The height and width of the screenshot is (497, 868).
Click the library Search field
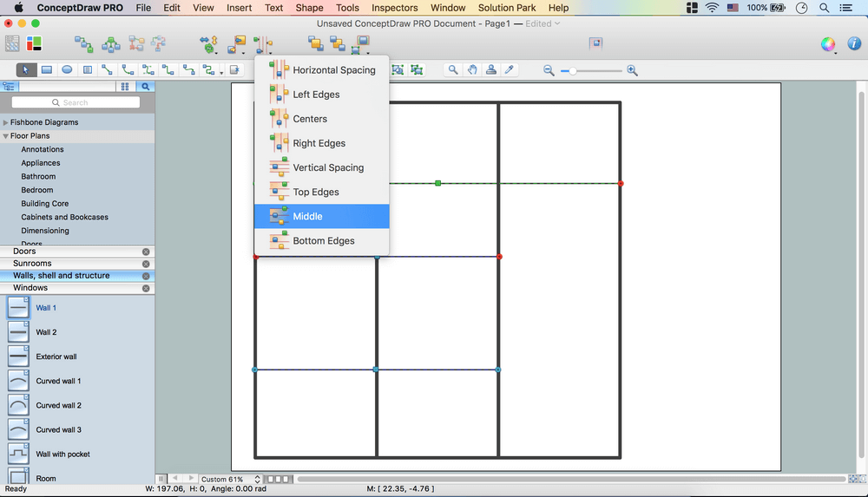click(76, 102)
